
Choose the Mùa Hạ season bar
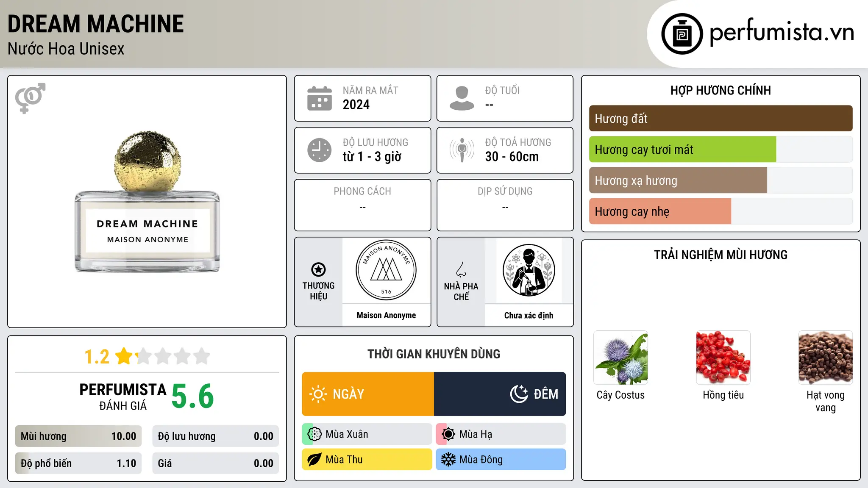click(501, 434)
